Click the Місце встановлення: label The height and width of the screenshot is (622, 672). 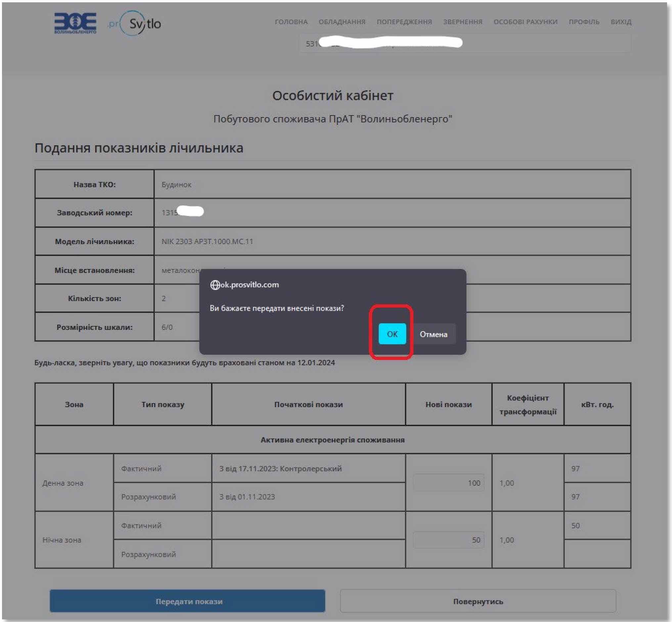95,270
